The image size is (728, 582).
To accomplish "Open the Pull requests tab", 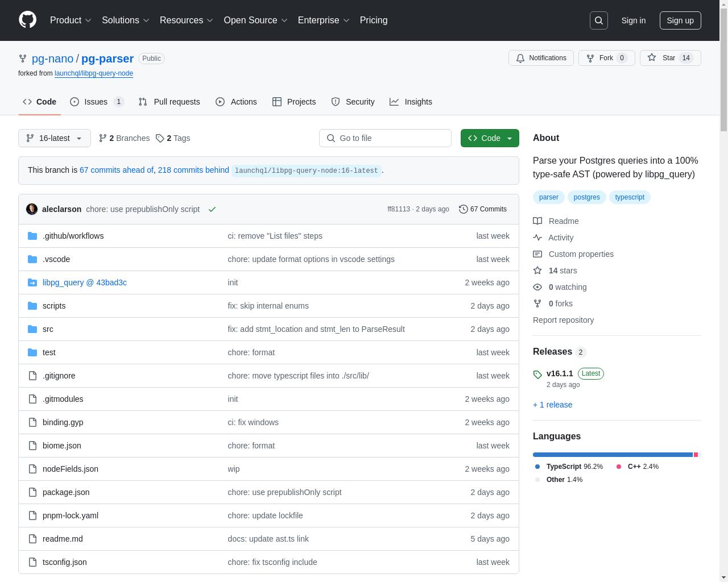I will (169, 102).
